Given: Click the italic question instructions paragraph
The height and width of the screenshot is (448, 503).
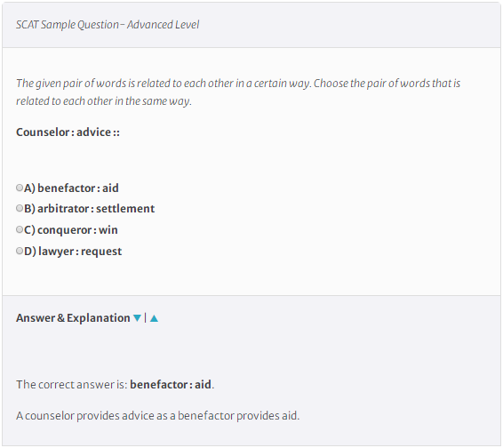Looking at the screenshot, I should (x=238, y=92).
